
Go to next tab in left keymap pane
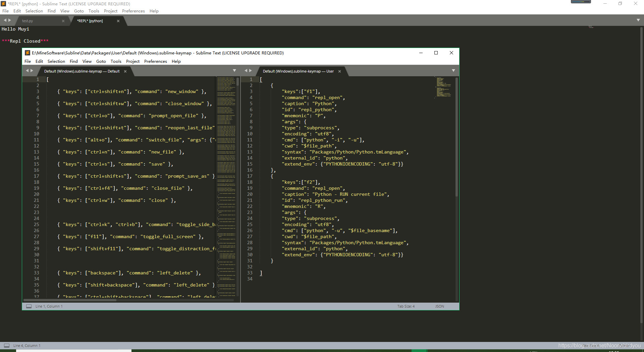click(32, 71)
